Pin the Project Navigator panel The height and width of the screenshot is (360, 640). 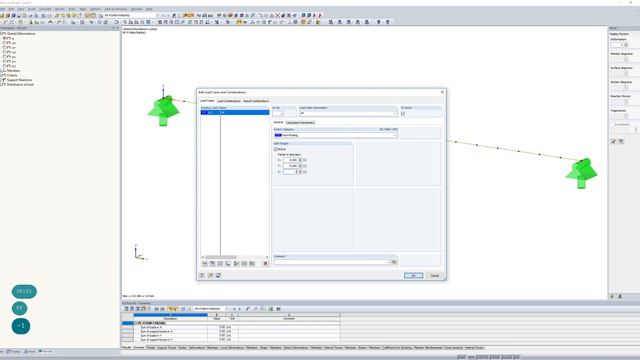click(113, 28)
